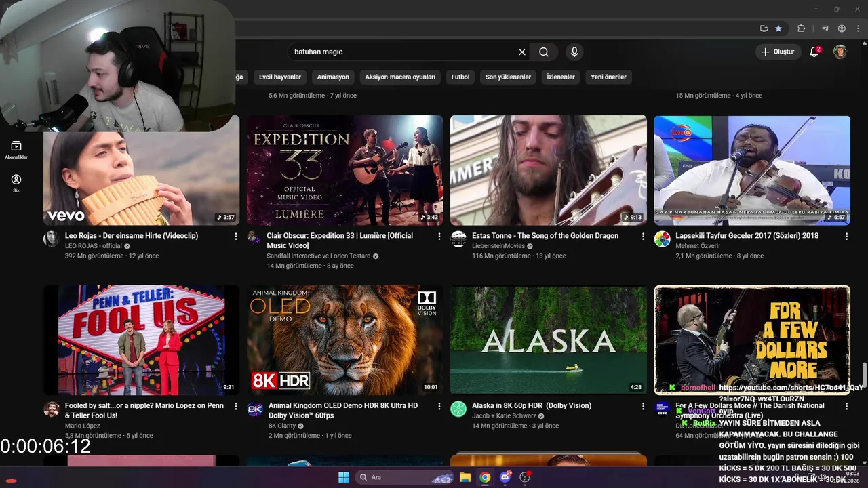The width and height of the screenshot is (868, 488).
Task: Open Sandfall Interactive channel avatar
Action: coord(254,238)
